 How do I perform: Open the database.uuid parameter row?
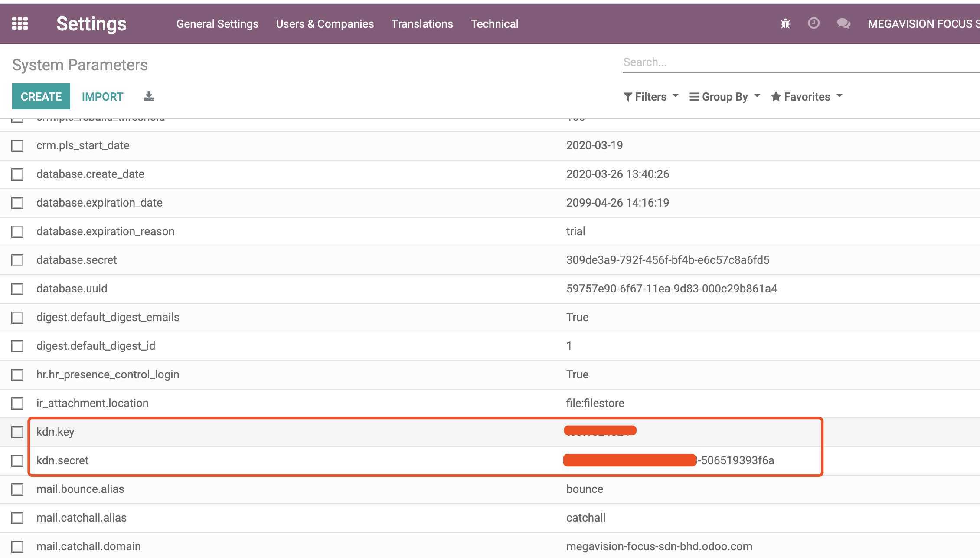[72, 289]
